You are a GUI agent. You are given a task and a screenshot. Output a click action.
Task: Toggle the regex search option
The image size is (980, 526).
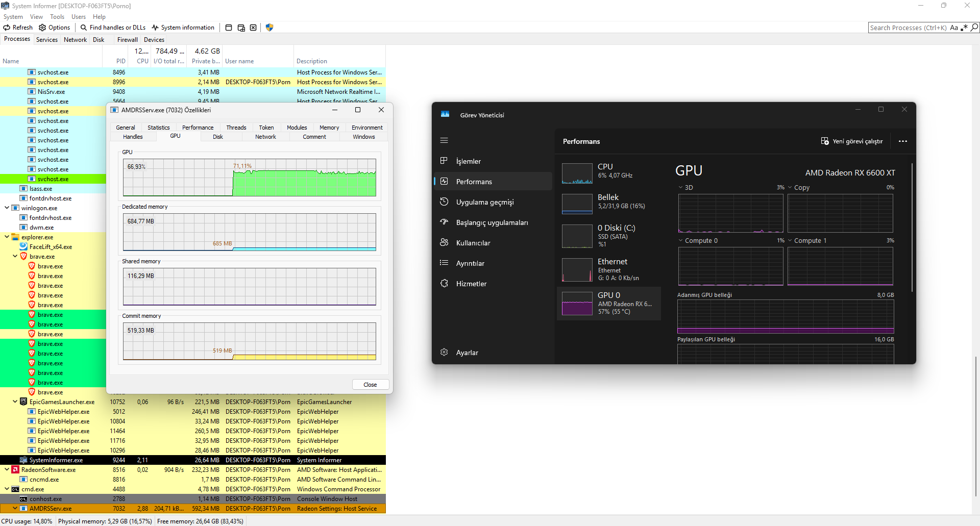pos(964,28)
